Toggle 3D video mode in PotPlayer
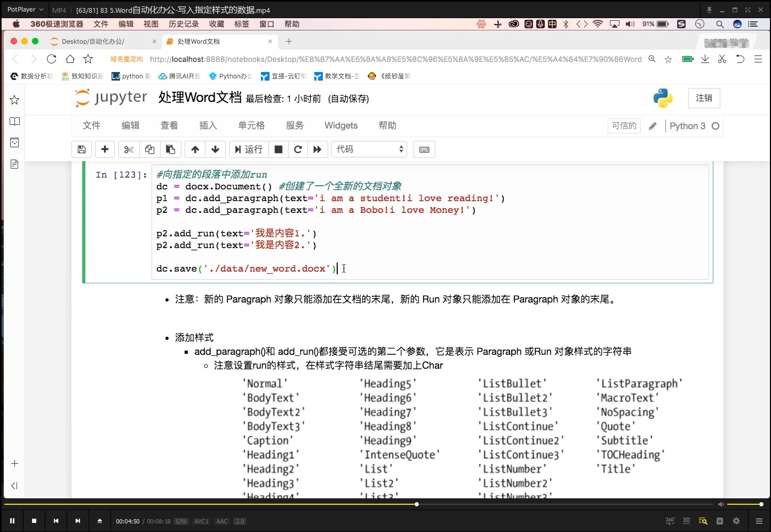 point(686,521)
